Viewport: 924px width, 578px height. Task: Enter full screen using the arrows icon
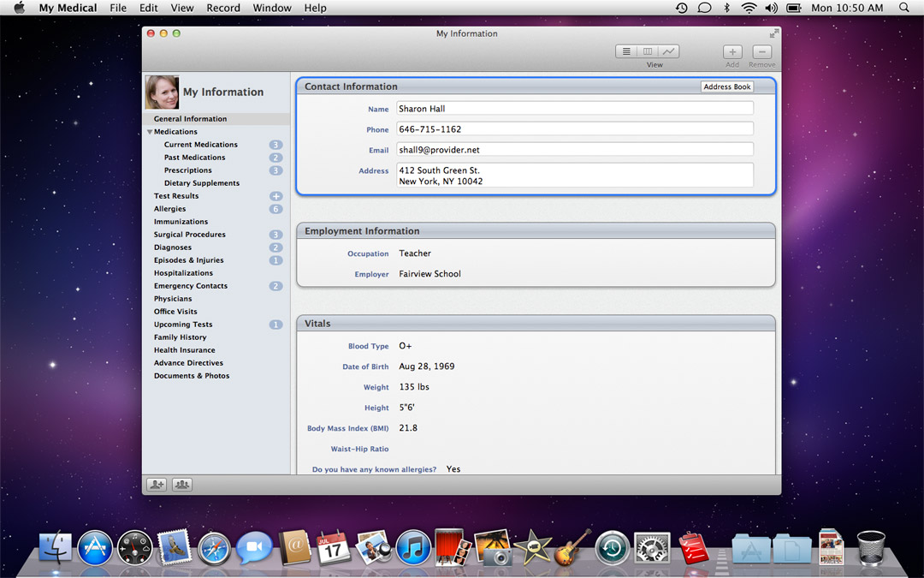(773, 33)
